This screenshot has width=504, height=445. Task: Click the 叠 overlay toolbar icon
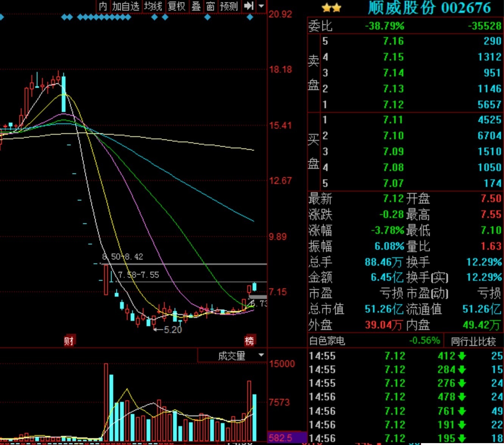pos(196,6)
